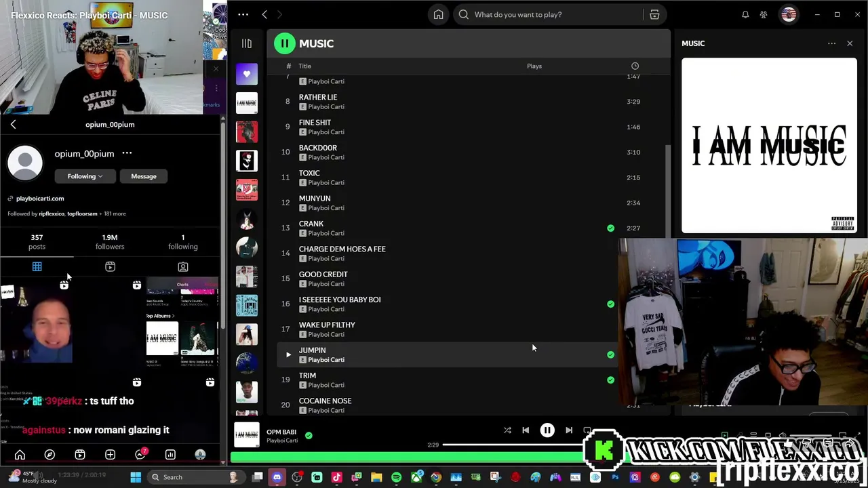This screenshot has height=488, width=868.
Task: Skip to the previous track
Action: 526,430
